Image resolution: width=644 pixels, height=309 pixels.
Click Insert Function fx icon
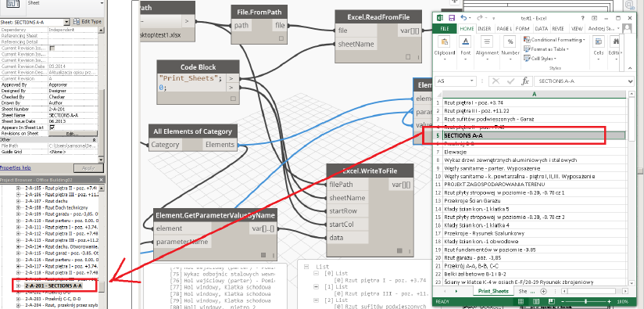525,81
